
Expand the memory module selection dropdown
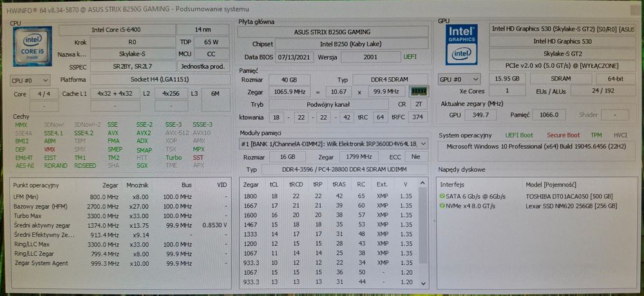(334, 143)
